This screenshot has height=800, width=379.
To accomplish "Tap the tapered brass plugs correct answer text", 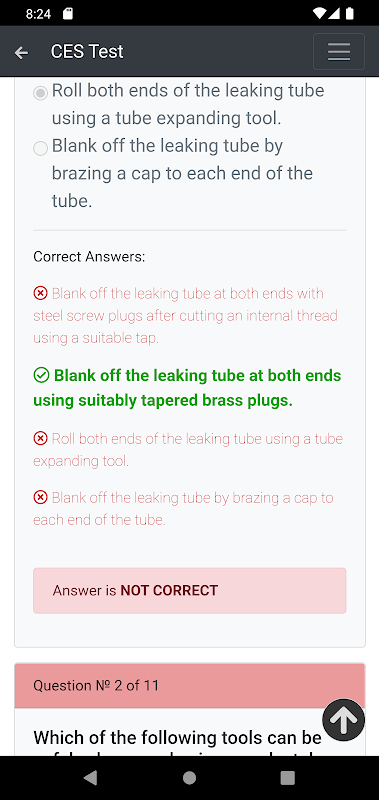I will point(187,388).
